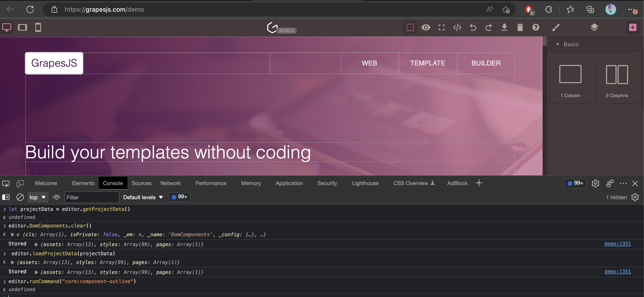This screenshot has height=297, width=644.
Task: Open preview mode with the eye icon
Action: [426, 28]
